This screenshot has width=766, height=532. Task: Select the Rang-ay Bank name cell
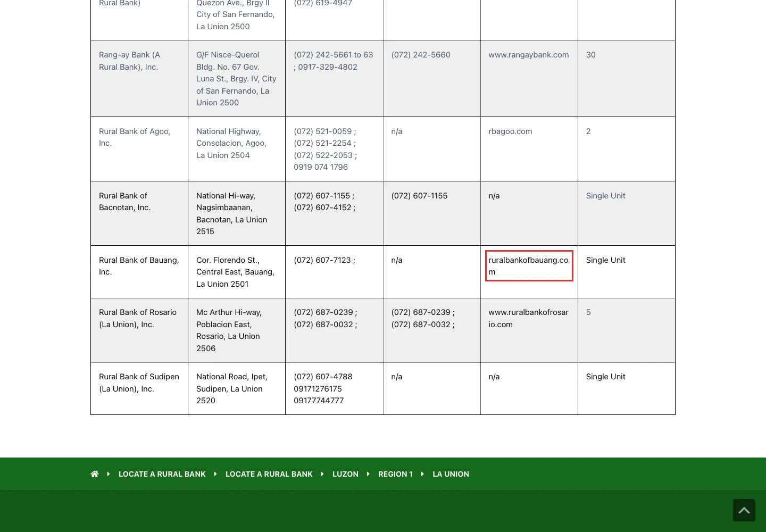coord(139,79)
